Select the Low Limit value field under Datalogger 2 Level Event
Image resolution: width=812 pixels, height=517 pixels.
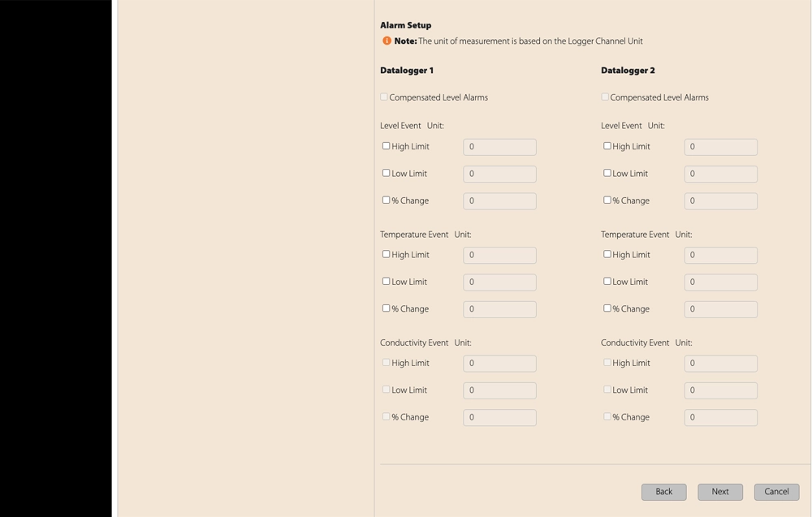(720, 174)
